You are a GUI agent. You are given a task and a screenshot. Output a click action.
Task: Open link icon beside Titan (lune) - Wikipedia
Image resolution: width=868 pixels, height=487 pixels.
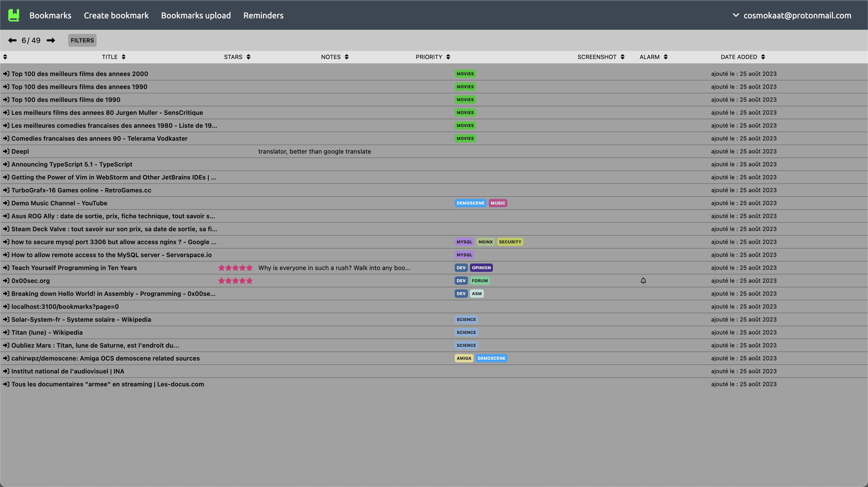[x=6, y=332]
